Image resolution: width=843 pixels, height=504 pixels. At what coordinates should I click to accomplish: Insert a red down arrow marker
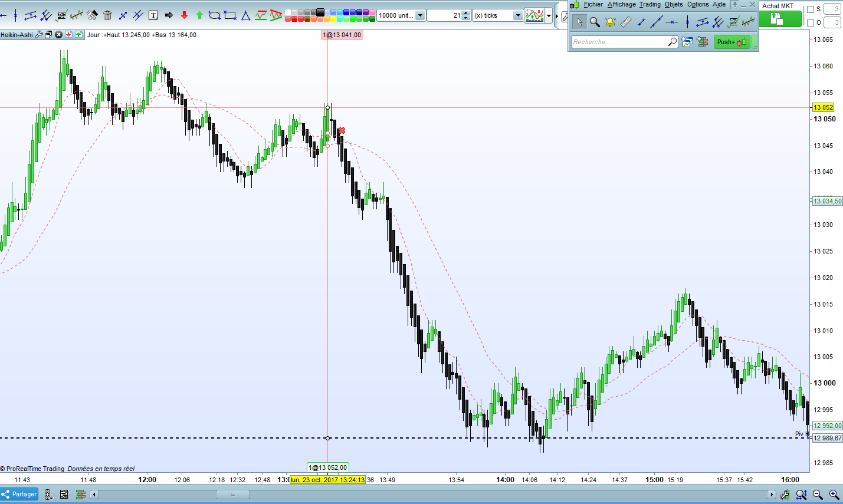click(x=184, y=15)
